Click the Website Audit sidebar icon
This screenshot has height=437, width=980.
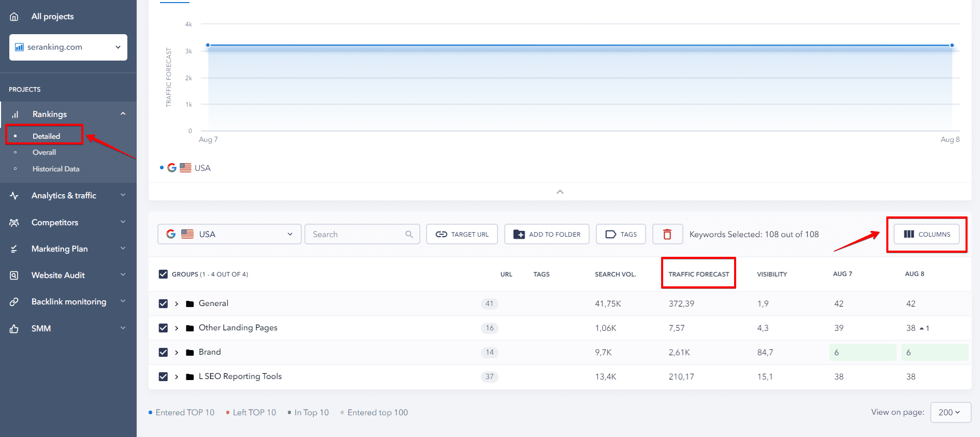tap(14, 275)
